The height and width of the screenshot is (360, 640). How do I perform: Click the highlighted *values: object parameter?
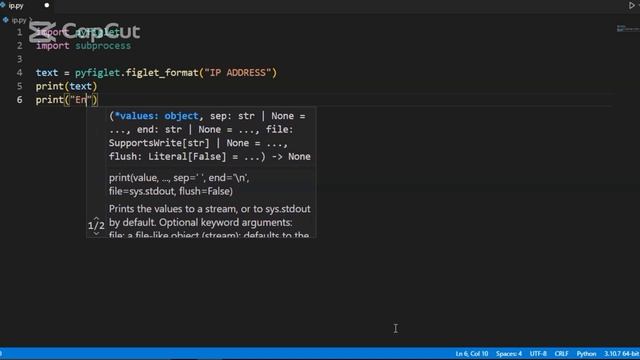point(156,116)
